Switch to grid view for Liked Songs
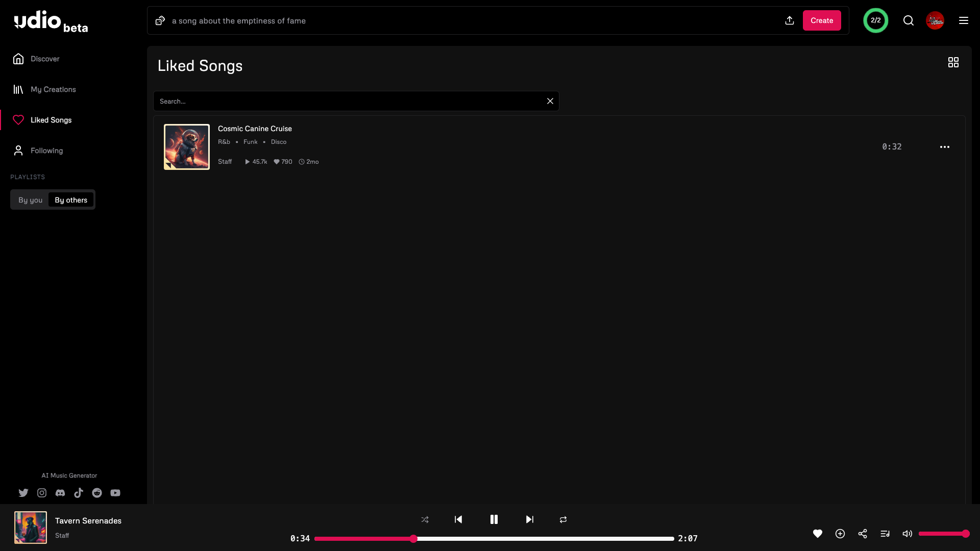Image resolution: width=980 pixels, height=551 pixels. click(953, 62)
